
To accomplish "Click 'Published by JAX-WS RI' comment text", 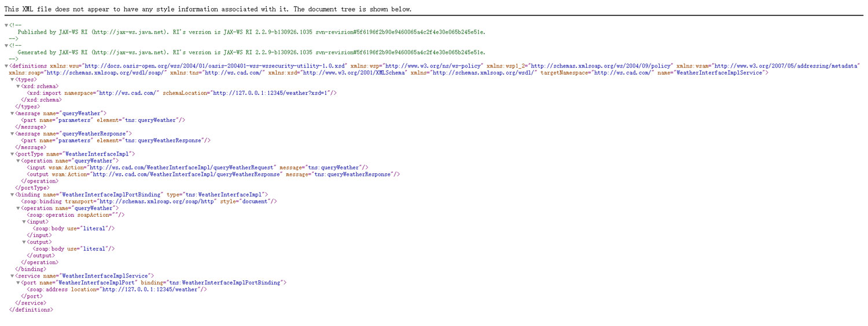I will [x=251, y=32].
